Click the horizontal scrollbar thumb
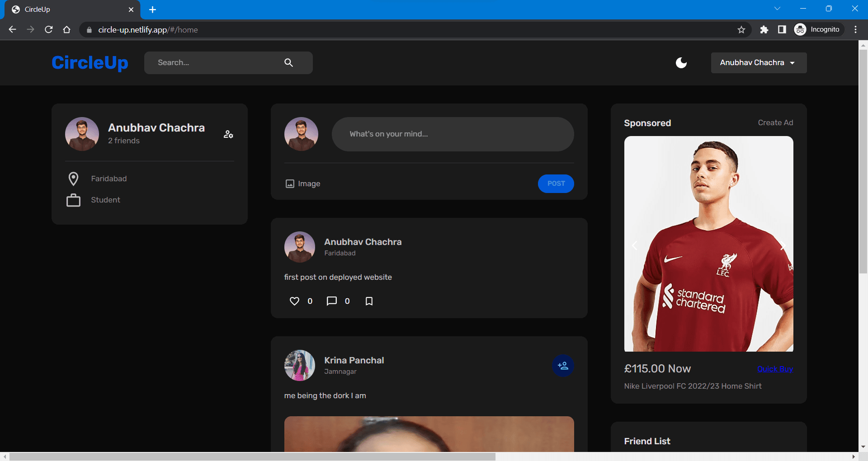 pyautogui.click(x=252, y=457)
